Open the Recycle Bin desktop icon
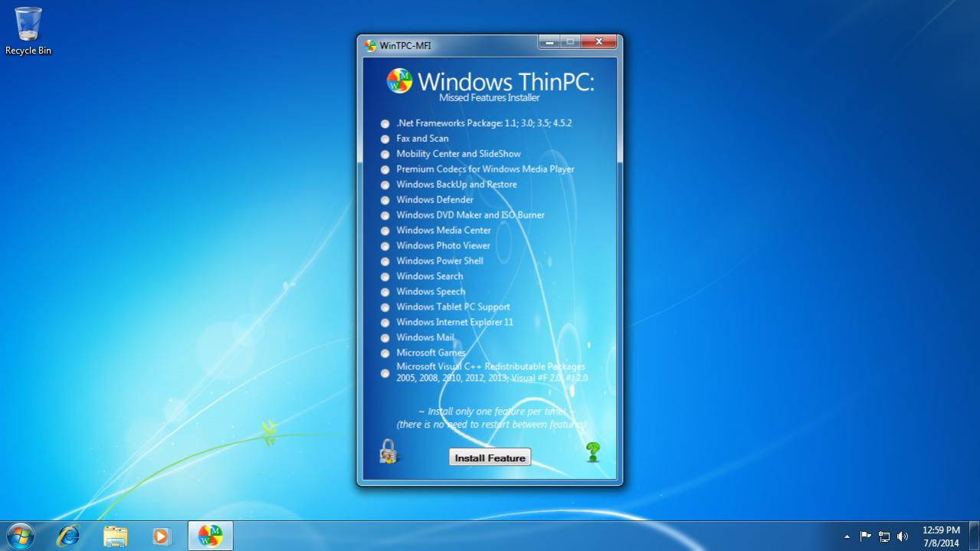Image resolution: width=980 pixels, height=551 pixels. 28,31
